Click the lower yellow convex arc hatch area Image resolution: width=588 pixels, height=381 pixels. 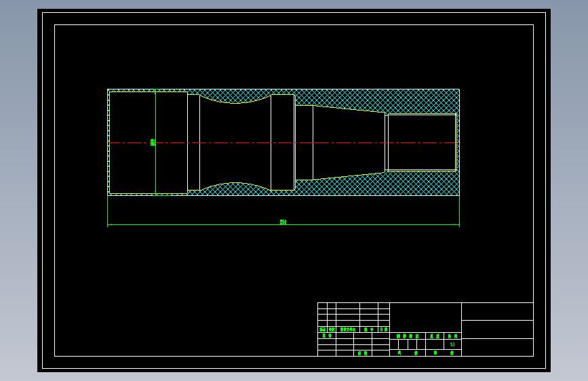click(x=235, y=188)
